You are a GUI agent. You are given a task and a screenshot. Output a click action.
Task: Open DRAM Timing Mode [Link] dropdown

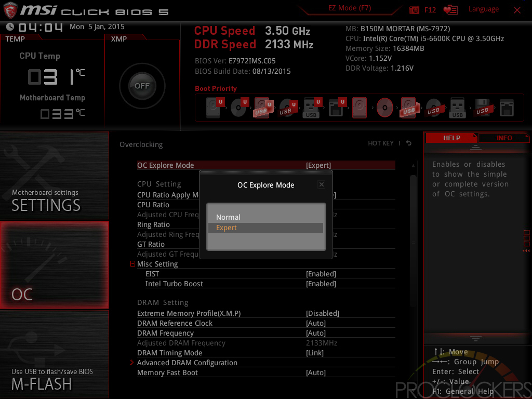[x=314, y=353]
